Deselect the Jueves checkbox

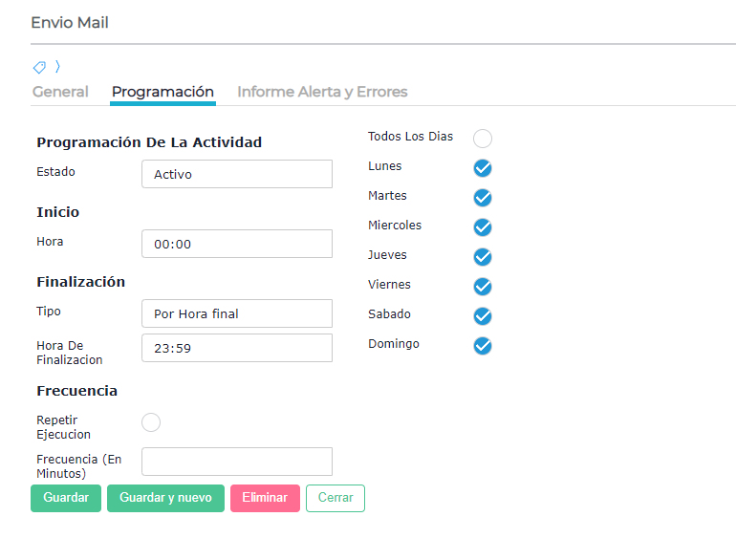click(483, 257)
